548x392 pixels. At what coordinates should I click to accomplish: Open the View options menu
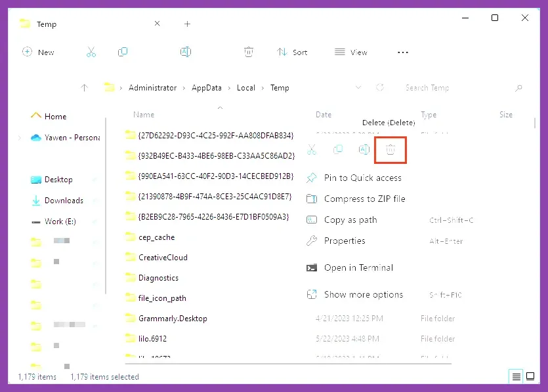point(351,52)
